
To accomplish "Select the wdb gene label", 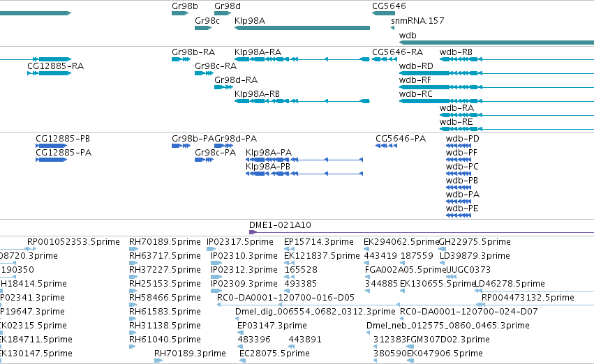I will 408,35.
